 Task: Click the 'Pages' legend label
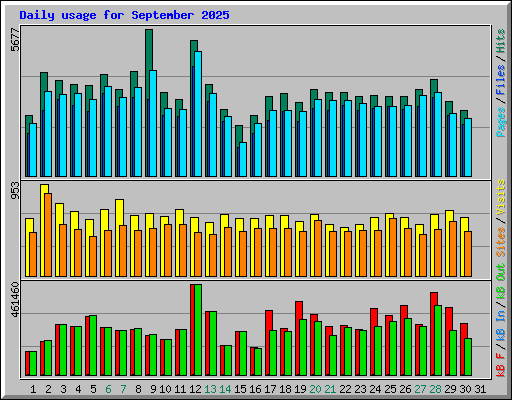point(501,122)
